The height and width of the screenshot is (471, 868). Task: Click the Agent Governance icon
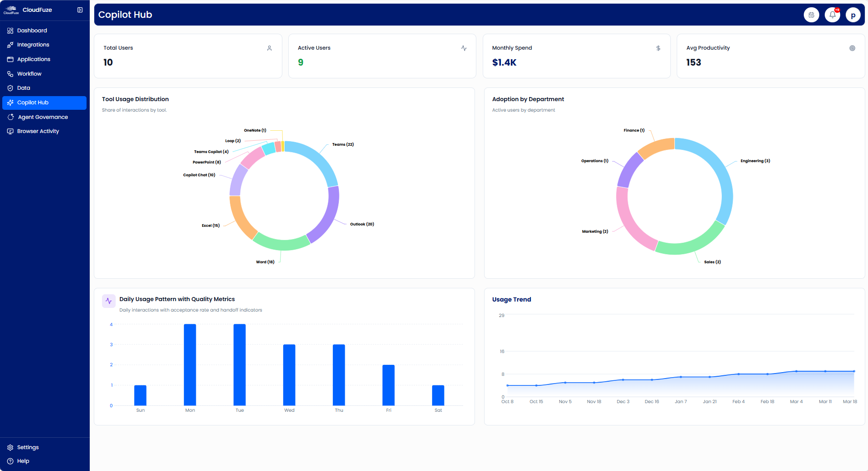point(11,117)
